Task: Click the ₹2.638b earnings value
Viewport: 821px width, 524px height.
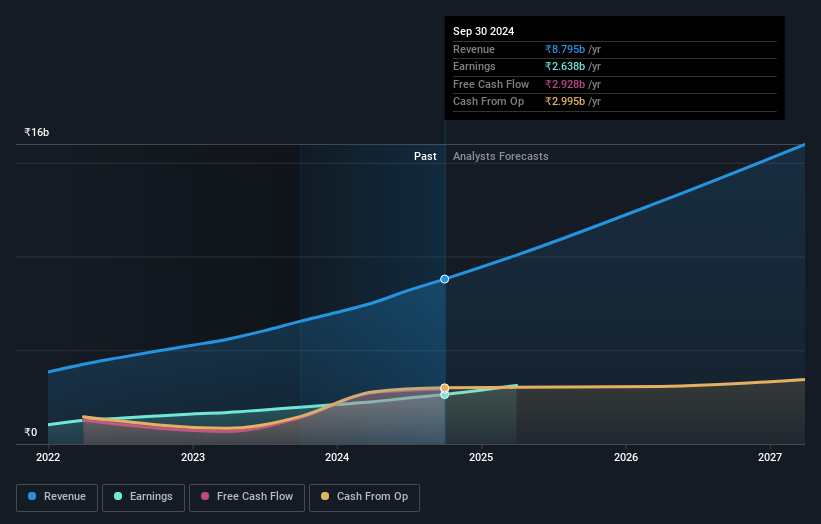Action: point(565,66)
